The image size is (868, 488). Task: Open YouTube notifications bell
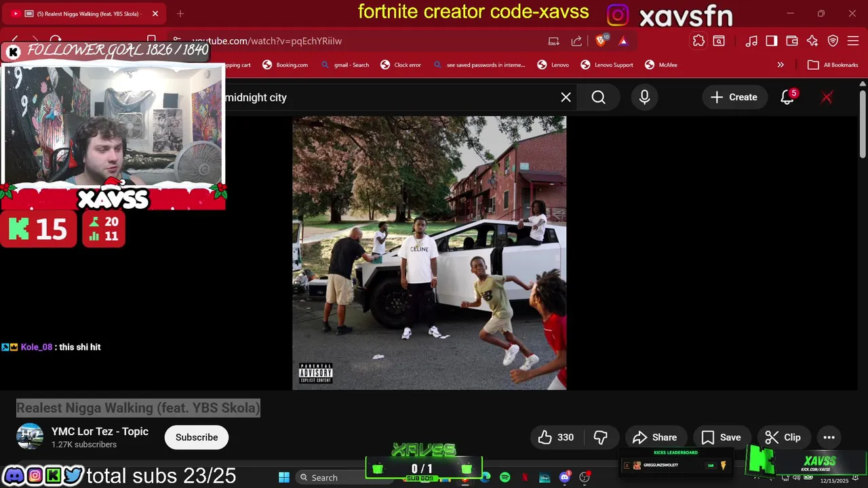click(787, 97)
